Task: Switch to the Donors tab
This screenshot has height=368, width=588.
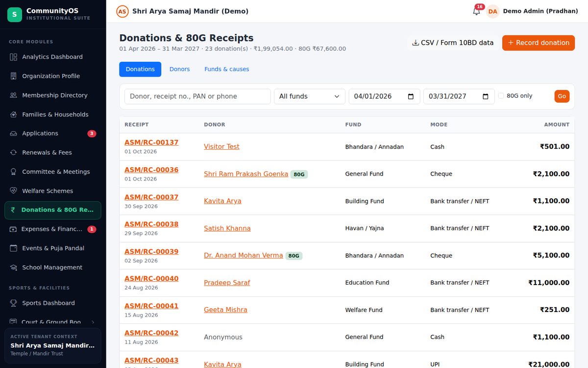Action: tap(179, 69)
